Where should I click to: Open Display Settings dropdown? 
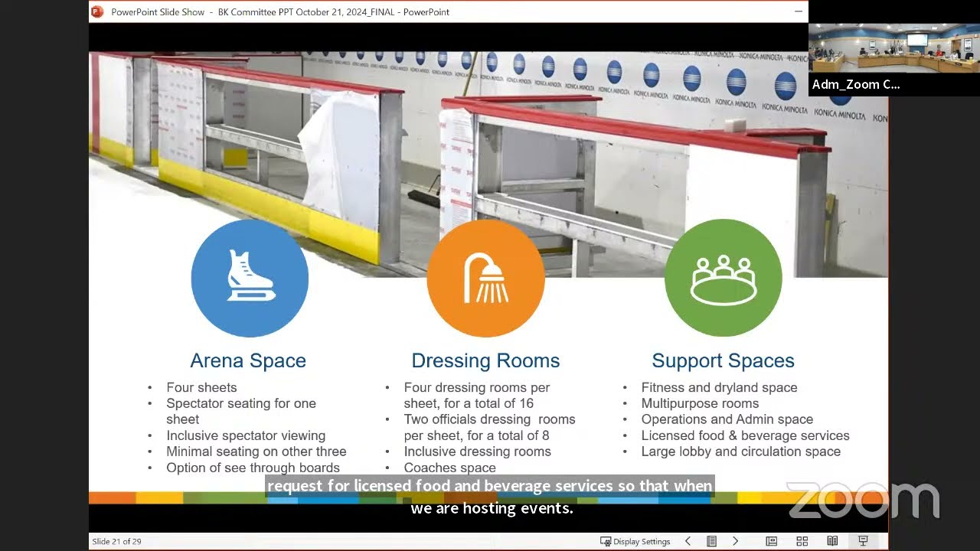(x=635, y=541)
